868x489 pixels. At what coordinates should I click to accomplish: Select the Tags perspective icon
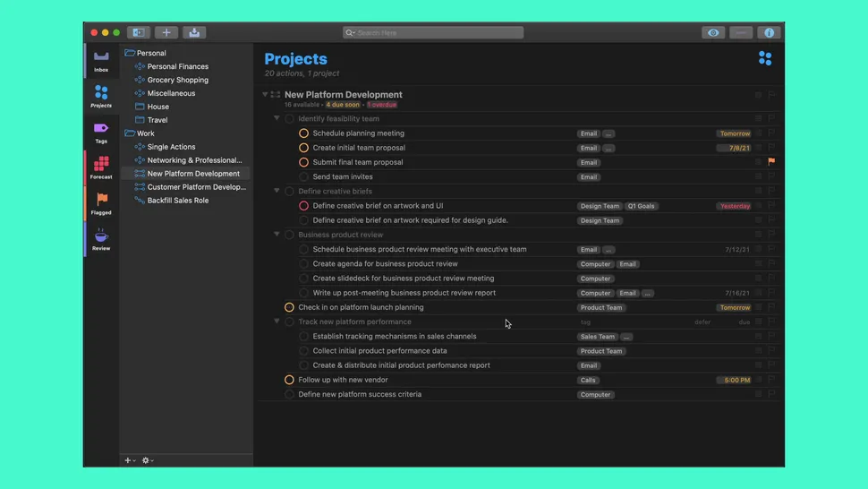pyautogui.click(x=101, y=132)
